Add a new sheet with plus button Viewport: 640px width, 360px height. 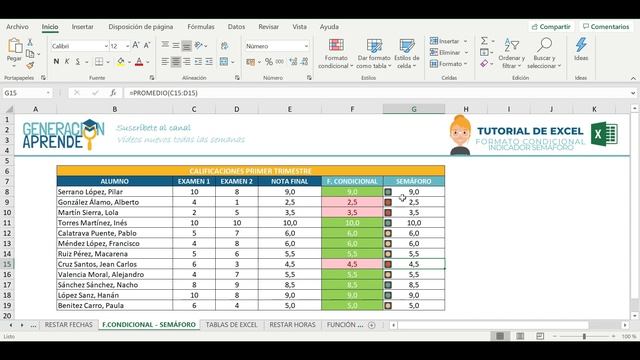click(x=371, y=325)
